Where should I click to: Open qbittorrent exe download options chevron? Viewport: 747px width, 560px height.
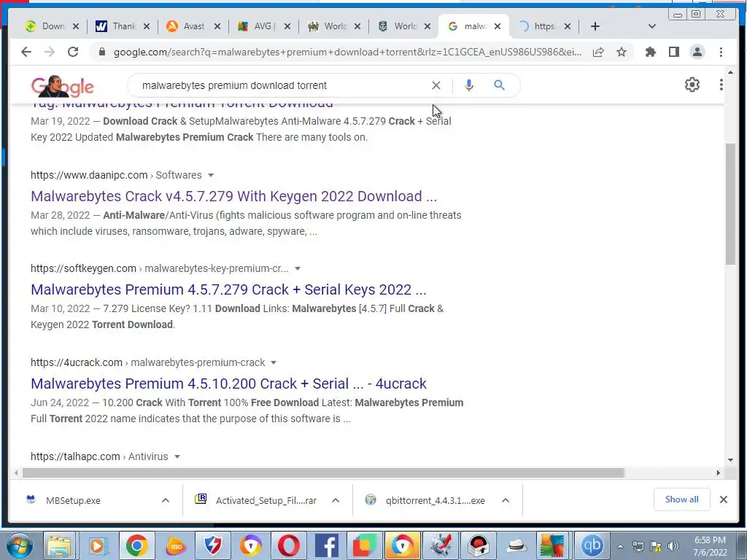coord(506,500)
